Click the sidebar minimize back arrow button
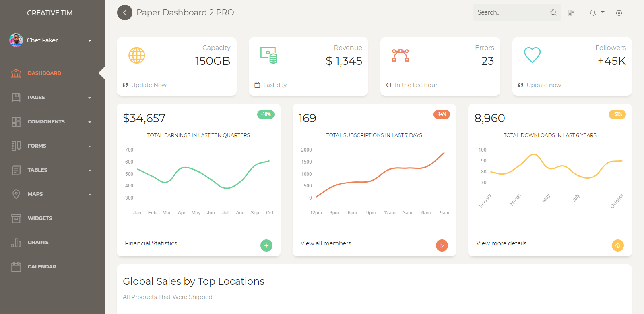This screenshot has width=644, height=314. coord(125,12)
